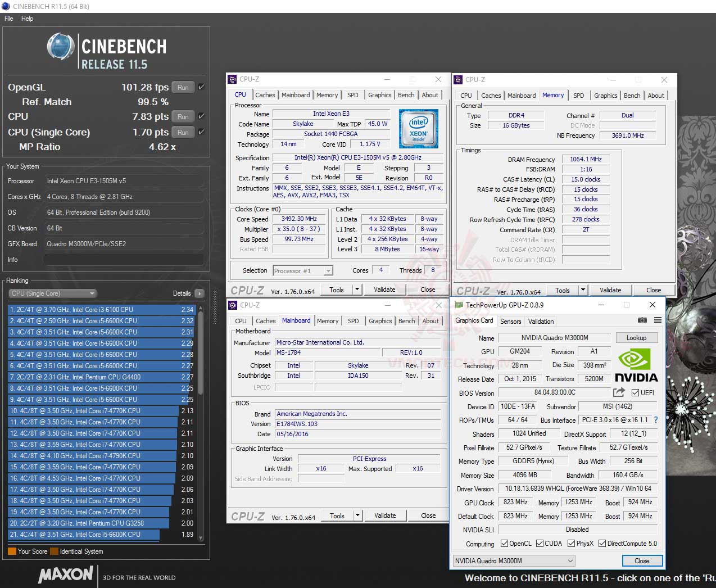Open the File menu in Cinebench

8,18
